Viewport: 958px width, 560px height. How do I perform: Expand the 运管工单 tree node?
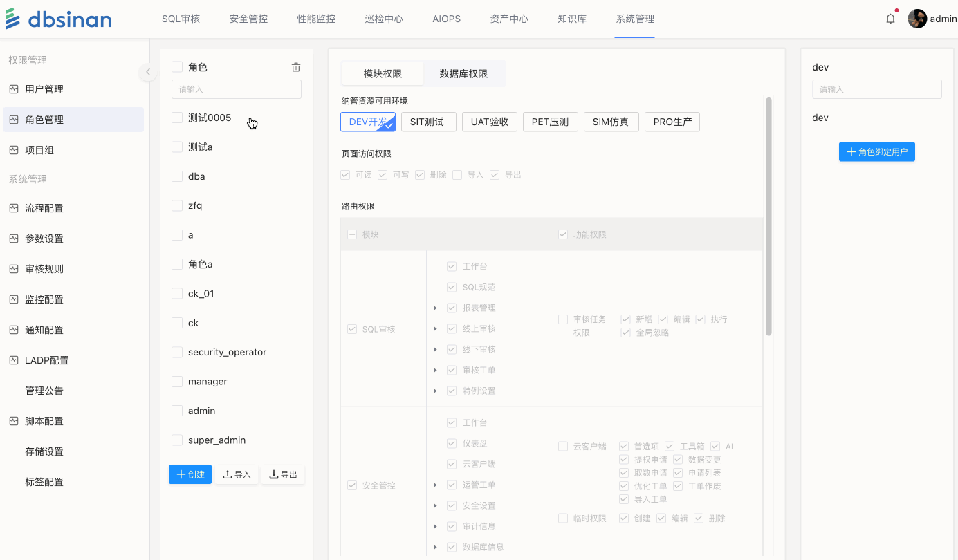coord(435,485)
